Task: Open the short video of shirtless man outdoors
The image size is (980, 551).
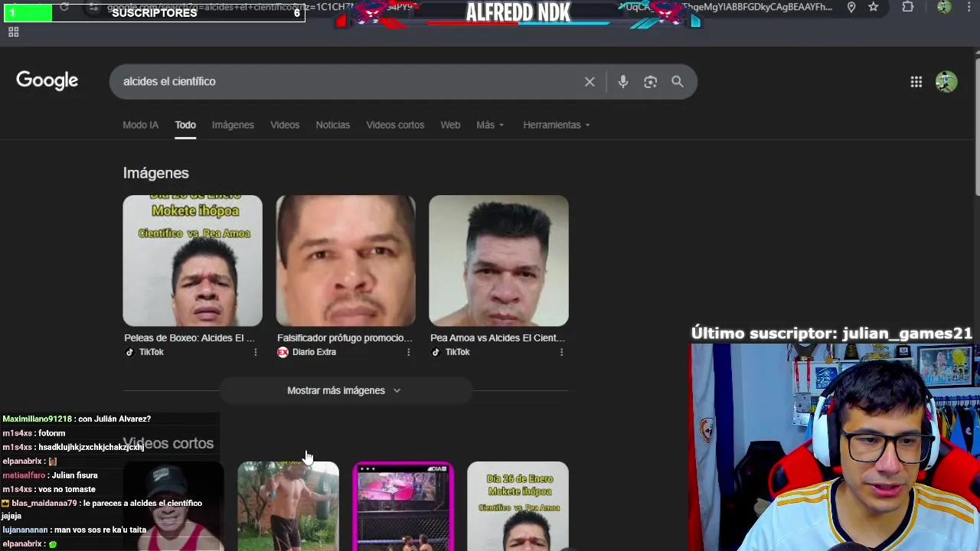Action: click(x=288, y=506)
